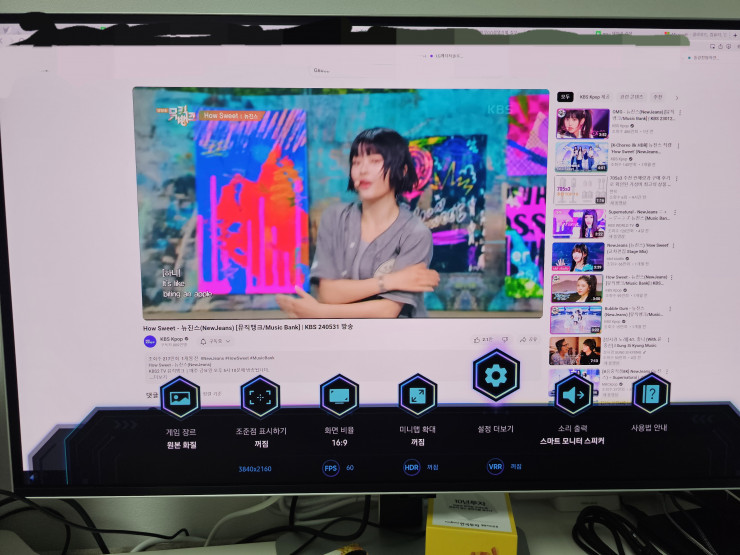Select the '관련 콘텐츠' filter chip
The height and width of the screenshot is (555, 740).
coord(631,97)
